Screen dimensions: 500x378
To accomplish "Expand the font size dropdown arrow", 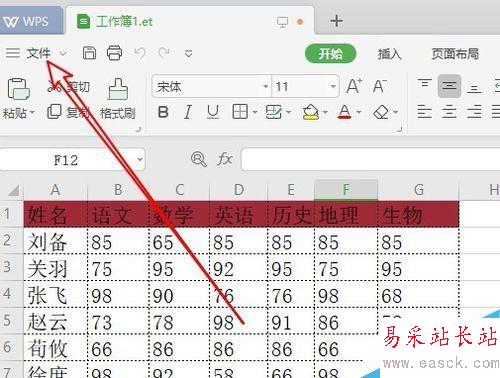I will tap(333, 87).
